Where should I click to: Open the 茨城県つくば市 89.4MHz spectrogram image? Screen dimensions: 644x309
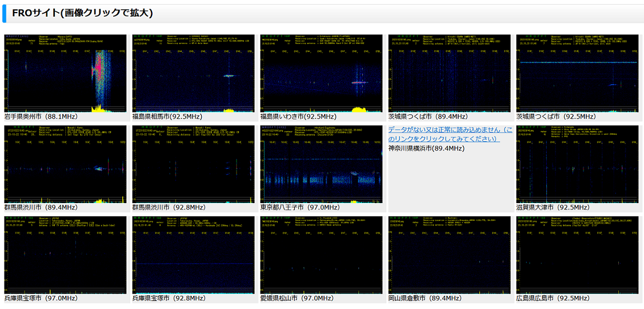click(x=449, y=74)
